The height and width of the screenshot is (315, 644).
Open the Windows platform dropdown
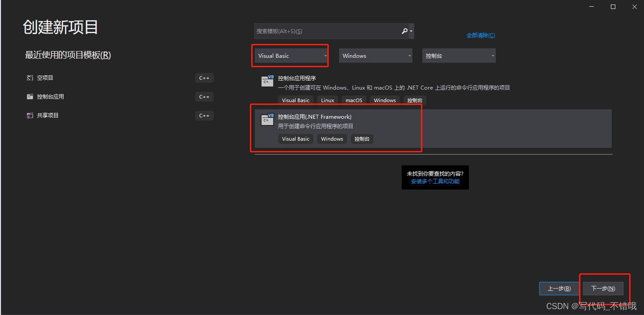coord(375,56)
